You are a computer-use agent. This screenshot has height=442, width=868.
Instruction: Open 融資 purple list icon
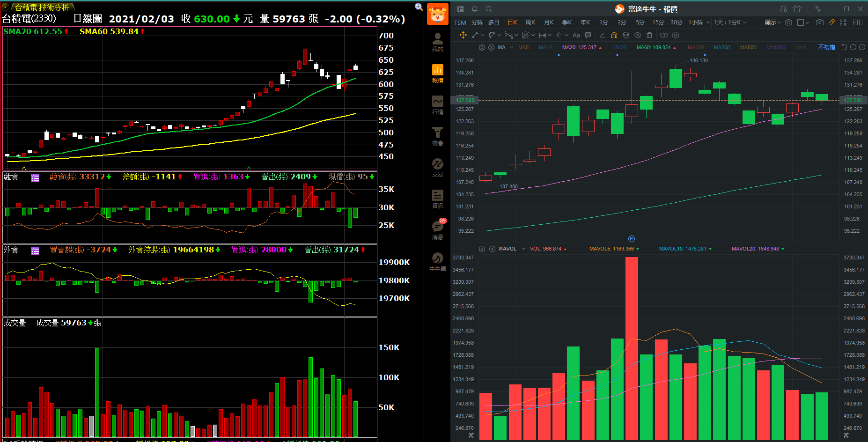pyautogui.click(x=35, y=177)
